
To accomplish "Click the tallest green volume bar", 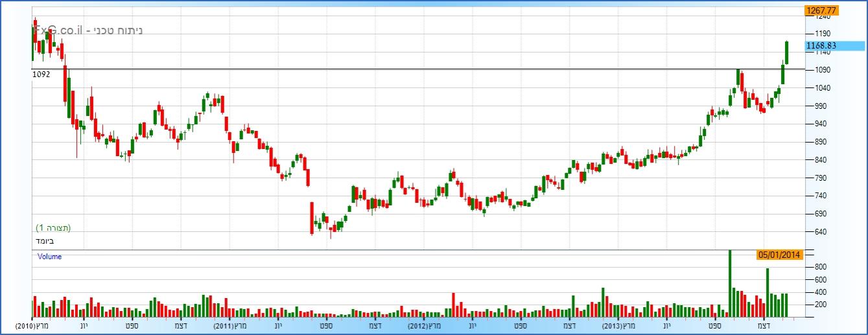I will point(729,284).
